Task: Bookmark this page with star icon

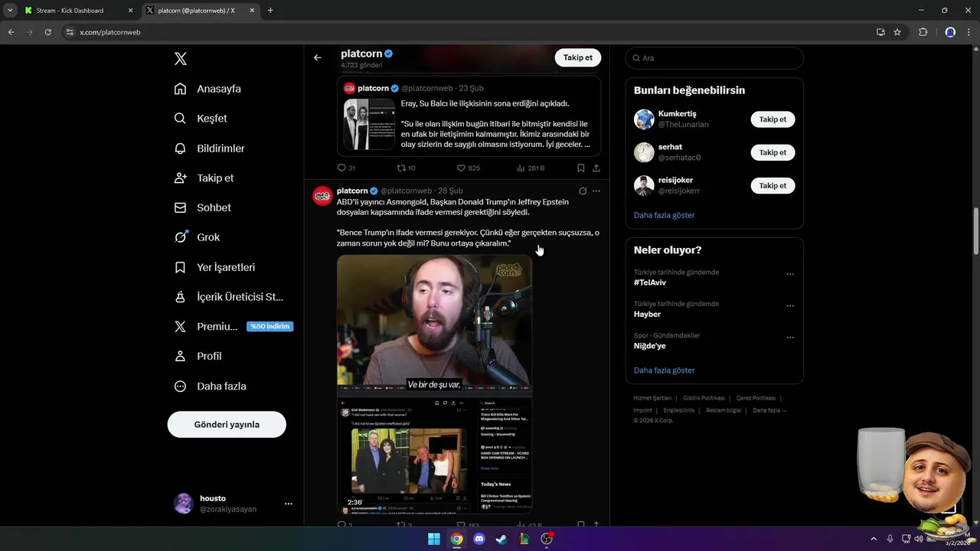Action: (897, 32)
